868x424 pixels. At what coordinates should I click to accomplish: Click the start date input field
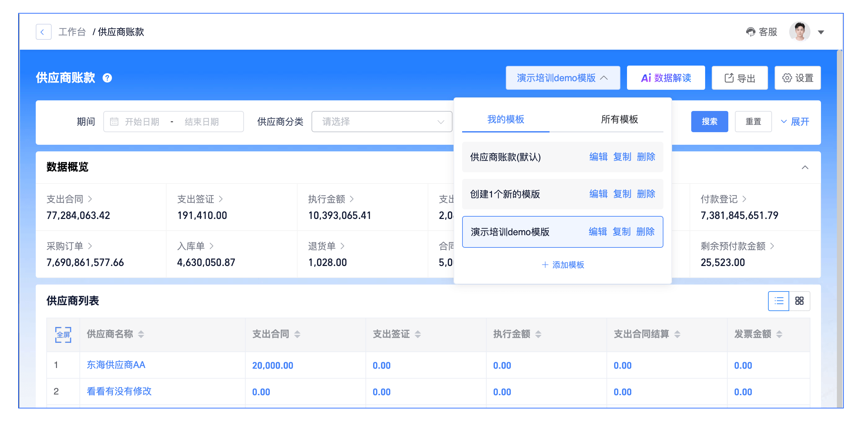tap(142, 122)
